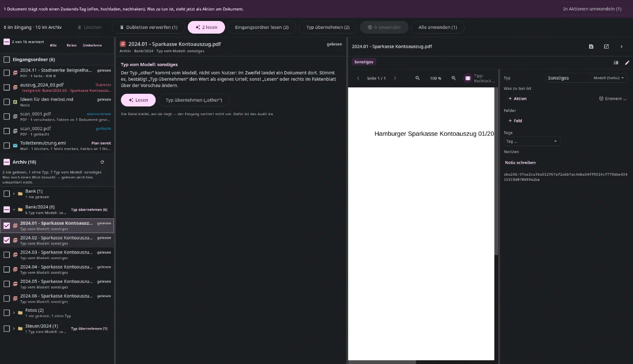Image resolution: width=633 pixels, height=364 pixels.
Task: Open document in new window icon
Action: (606, 46)
